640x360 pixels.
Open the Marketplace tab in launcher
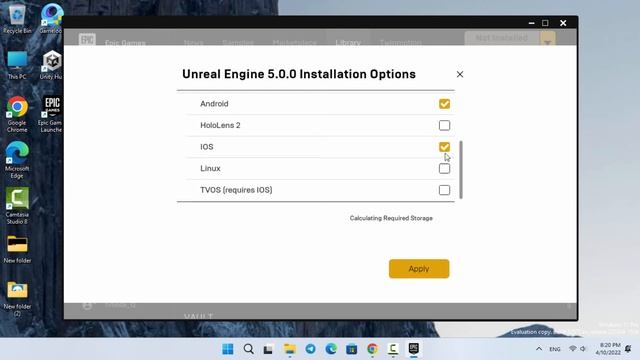[x=294, y=42]
